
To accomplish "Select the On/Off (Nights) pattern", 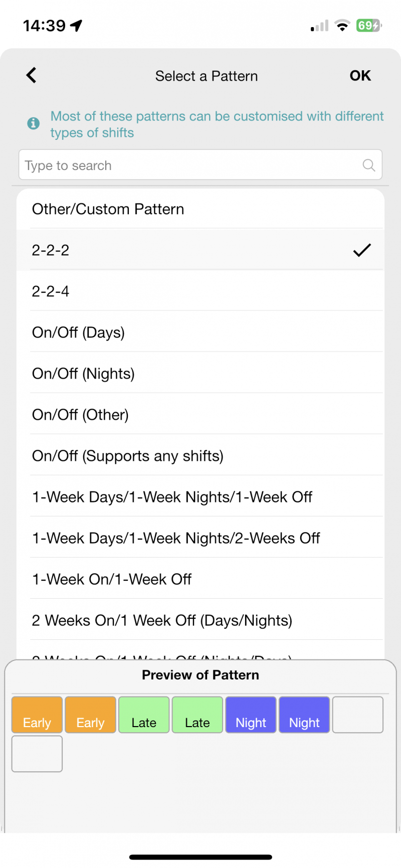I will coord(200,373).
